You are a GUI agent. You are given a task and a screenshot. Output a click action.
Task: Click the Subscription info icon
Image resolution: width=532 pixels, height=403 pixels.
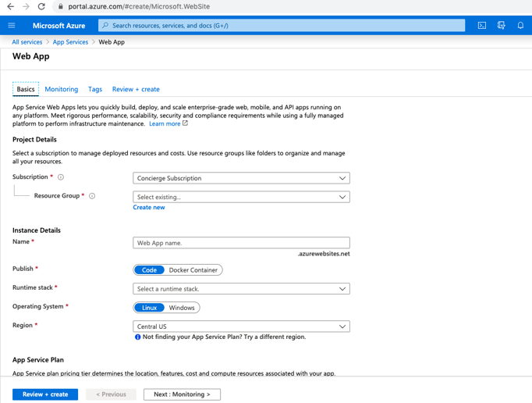pos(61,177)
